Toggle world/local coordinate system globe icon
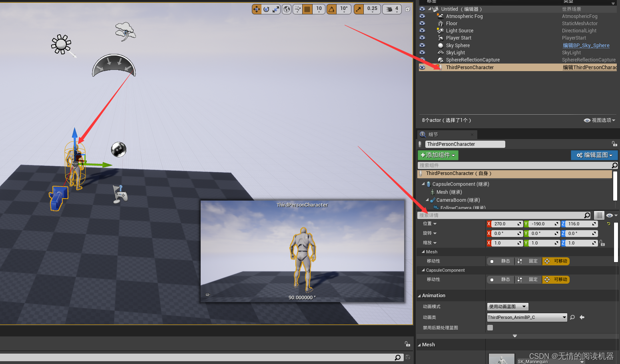 point(286,9)
